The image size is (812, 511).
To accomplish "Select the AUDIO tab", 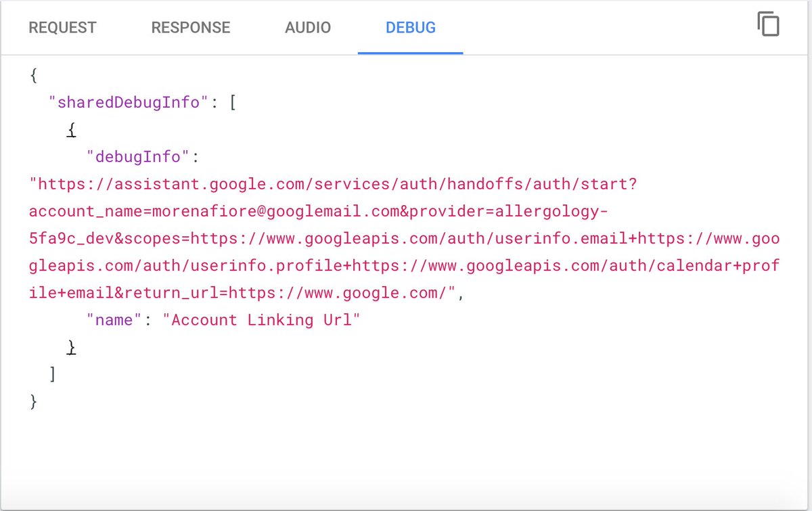I will 308,28.
